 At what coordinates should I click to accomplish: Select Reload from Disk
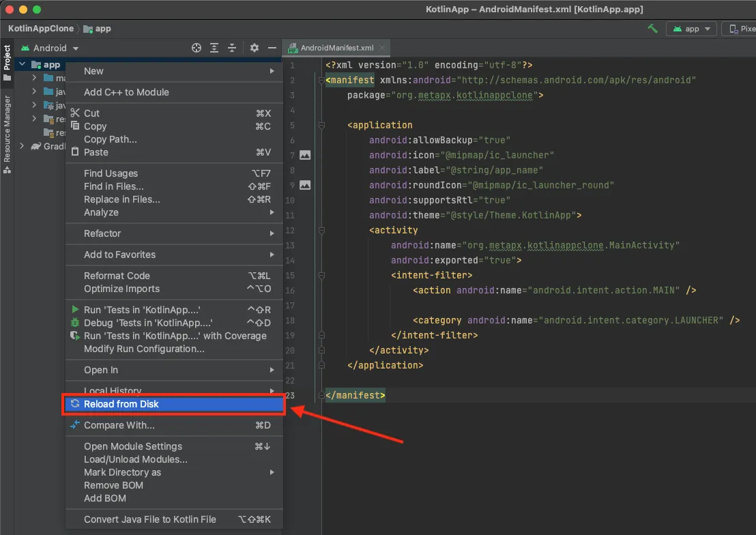(174, 404)
